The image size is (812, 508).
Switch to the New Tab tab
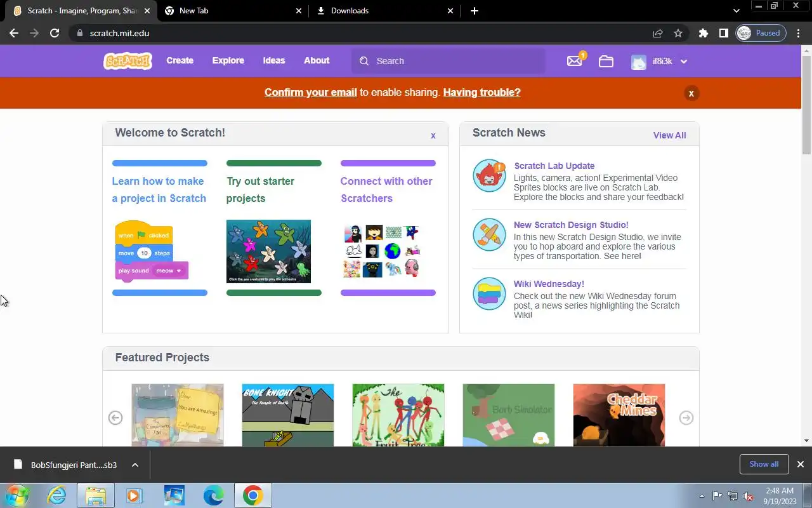click(233, 11)
